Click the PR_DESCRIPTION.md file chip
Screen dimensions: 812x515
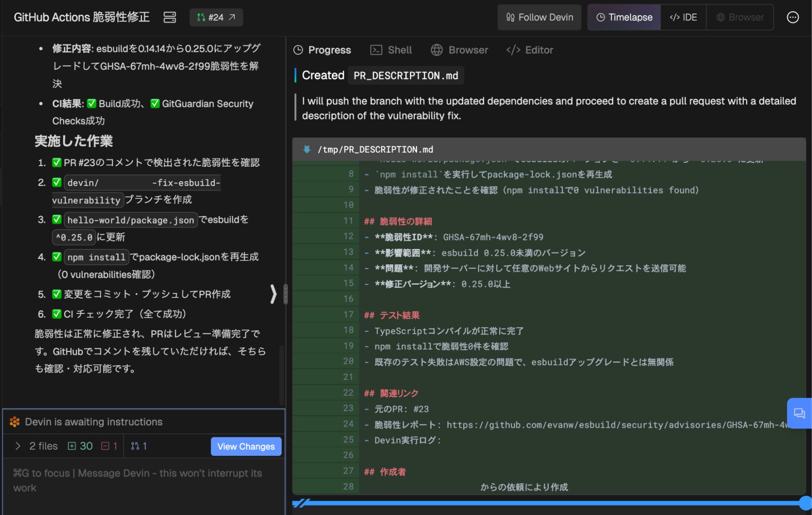point(406,76)
